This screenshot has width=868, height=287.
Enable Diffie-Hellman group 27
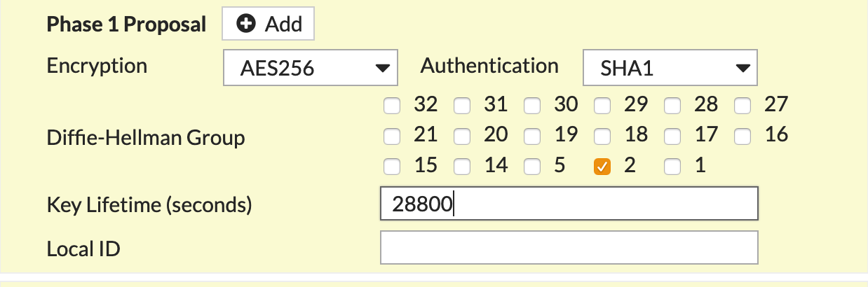[x=742, y=106]
